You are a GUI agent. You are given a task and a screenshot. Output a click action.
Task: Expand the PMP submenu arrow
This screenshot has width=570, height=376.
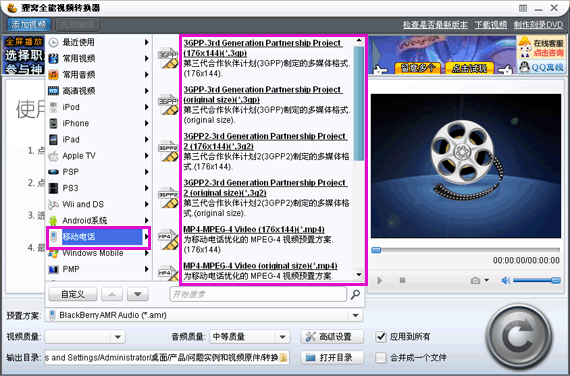[x=146, y=269]
